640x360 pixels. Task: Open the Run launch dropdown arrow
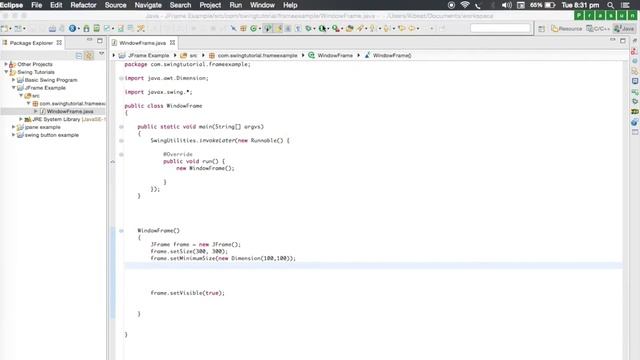pos(328,29)
